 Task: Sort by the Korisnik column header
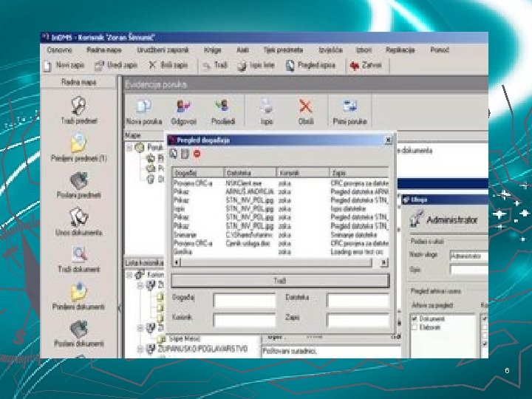click(x=303, y=173)
